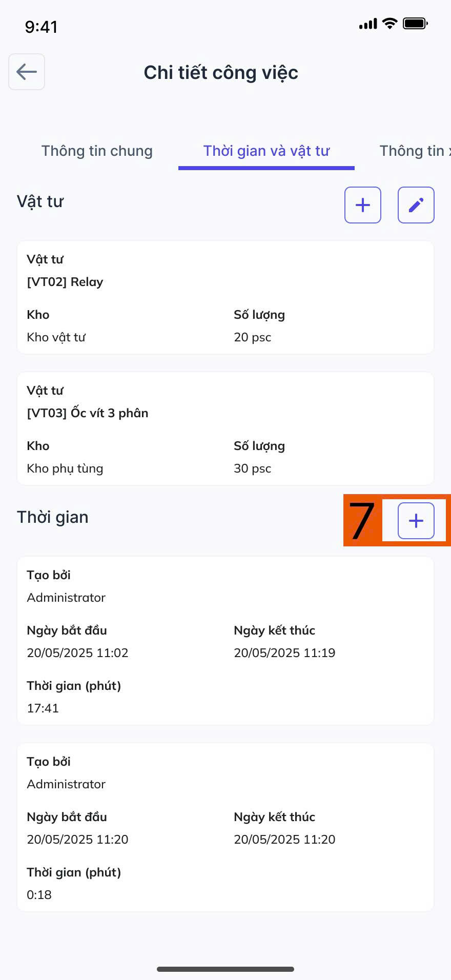Tap the Kho phụ tùng warehouse value
451x980 pixels.
coord(65,468)
